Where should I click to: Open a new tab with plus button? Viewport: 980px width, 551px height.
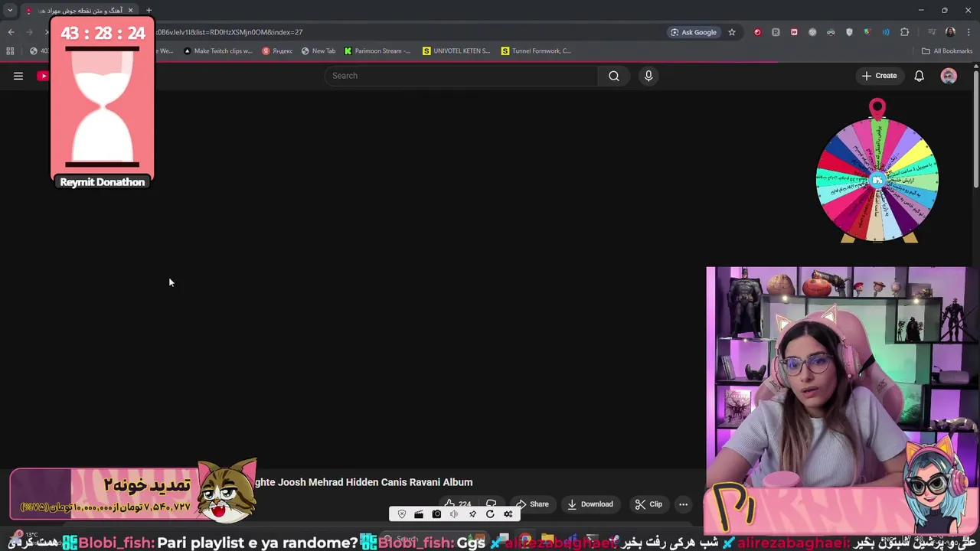point(149,10)
